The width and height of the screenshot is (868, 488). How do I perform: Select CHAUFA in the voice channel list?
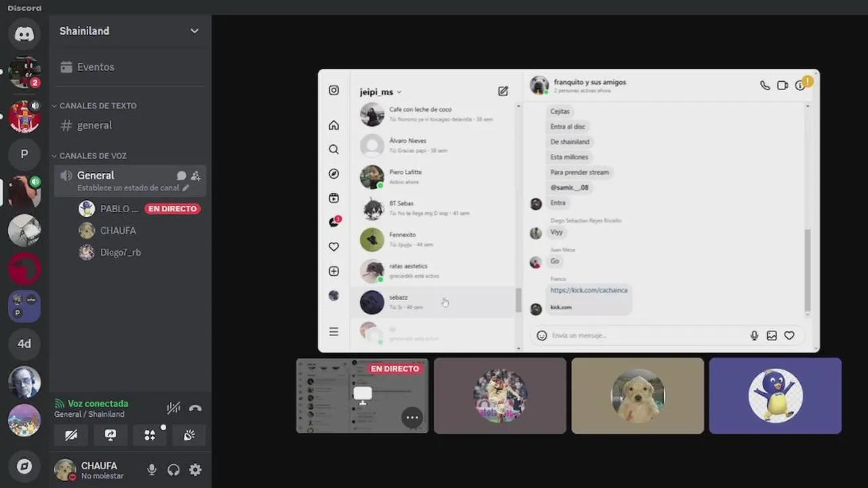click(x=141, y=230)
